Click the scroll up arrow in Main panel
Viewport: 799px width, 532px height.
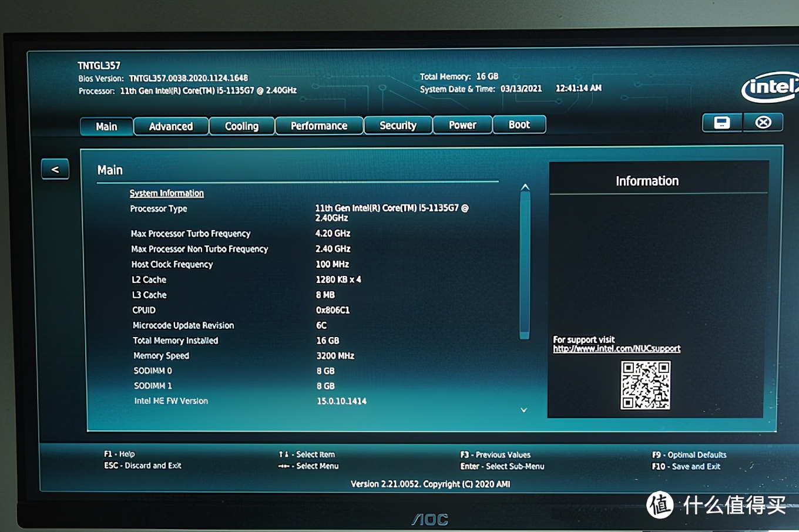coord(525,187)
